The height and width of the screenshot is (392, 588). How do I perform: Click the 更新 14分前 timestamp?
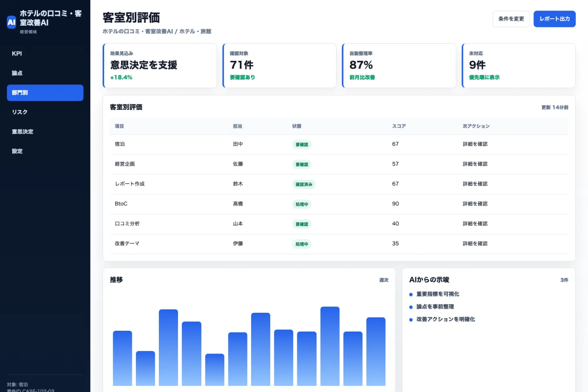(555, 107)
